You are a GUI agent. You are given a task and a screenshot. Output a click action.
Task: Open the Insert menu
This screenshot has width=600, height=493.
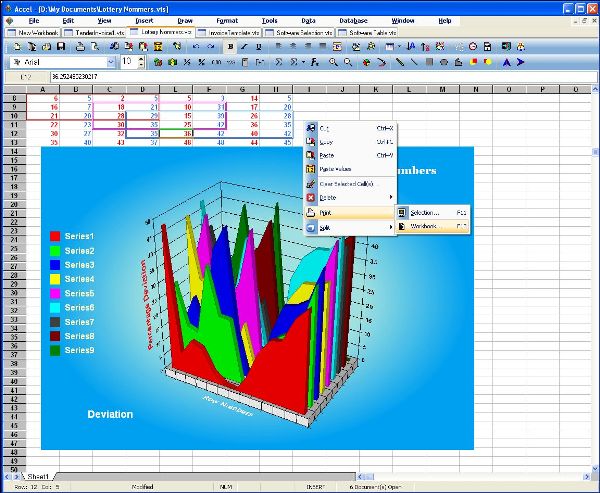(x=144, y=21)
